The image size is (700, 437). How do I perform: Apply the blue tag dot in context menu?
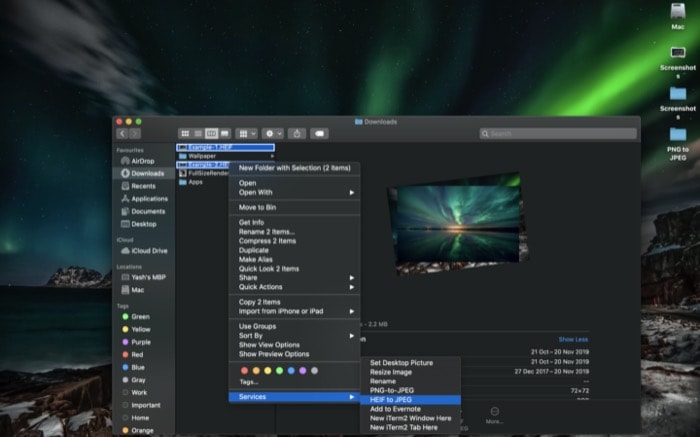pos(291,370)
